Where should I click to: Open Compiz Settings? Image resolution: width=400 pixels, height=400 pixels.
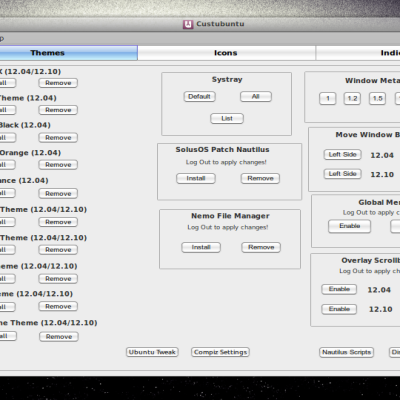click(220, 352)
